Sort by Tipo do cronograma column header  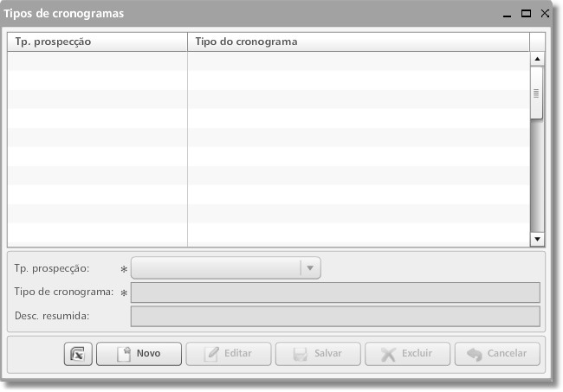[359, 42]
